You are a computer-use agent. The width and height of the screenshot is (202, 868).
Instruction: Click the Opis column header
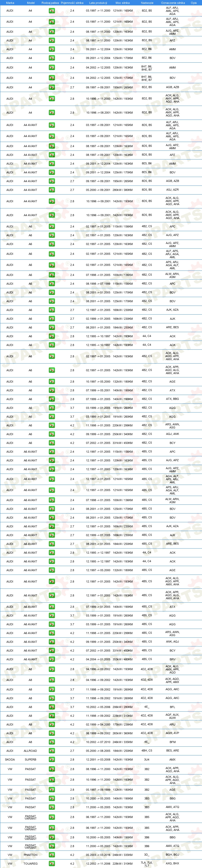pos(193,3)
